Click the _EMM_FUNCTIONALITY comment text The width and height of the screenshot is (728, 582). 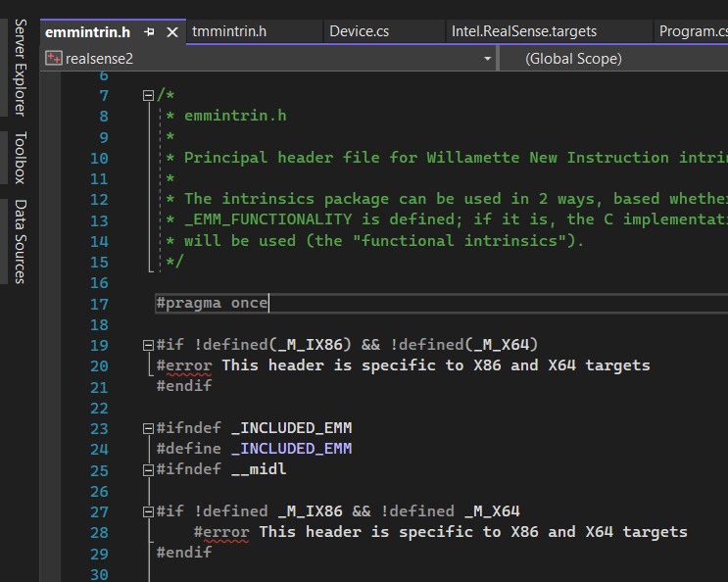coord(268,219)
